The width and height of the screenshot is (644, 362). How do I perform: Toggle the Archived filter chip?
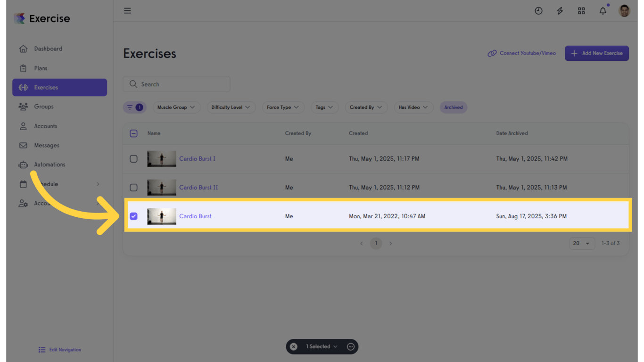click(453, 107)
